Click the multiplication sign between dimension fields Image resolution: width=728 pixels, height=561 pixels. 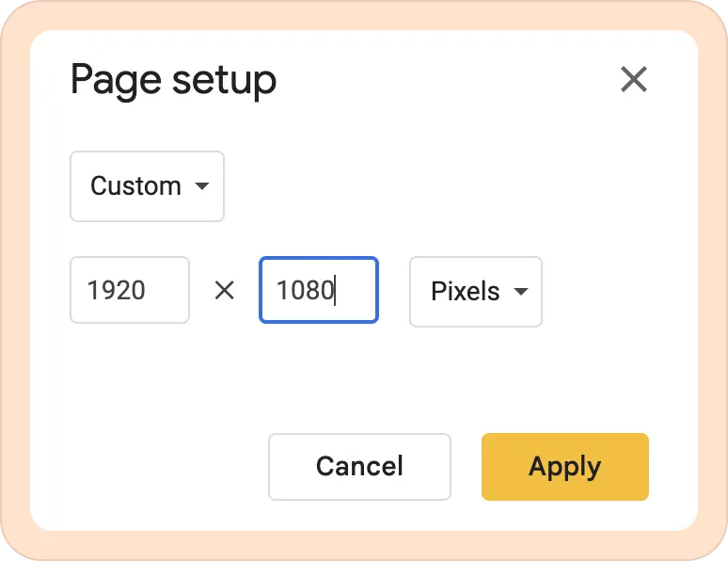pyautogui.click(x=225, y=291)
